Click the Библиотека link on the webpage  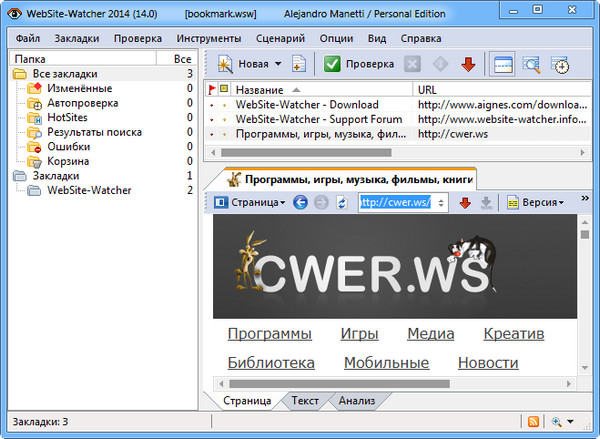(x=271, y=362)
